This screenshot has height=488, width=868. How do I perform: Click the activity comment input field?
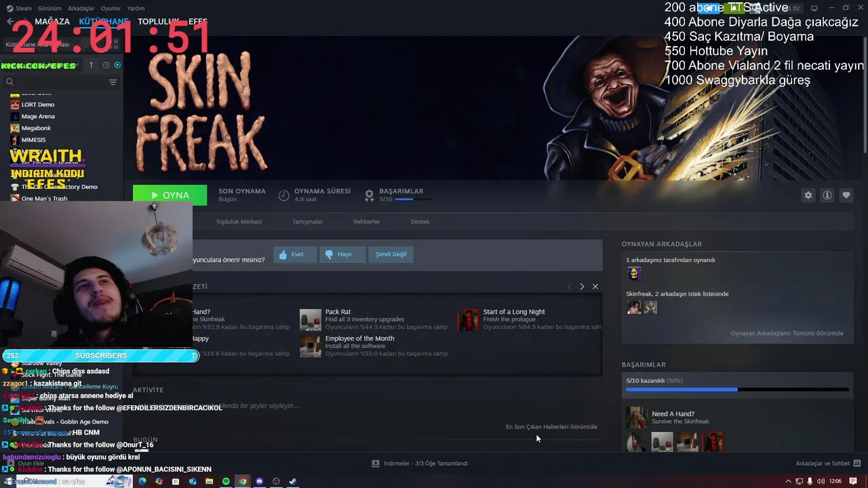pos(366,405)
